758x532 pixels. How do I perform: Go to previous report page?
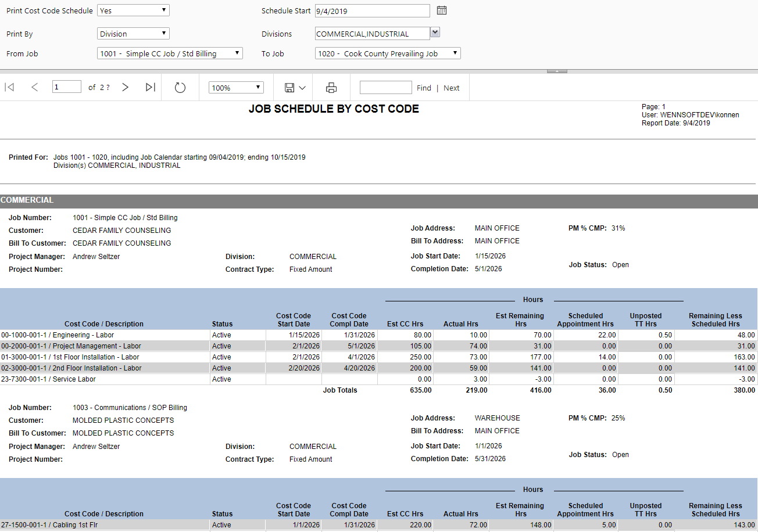coord(34,87)
